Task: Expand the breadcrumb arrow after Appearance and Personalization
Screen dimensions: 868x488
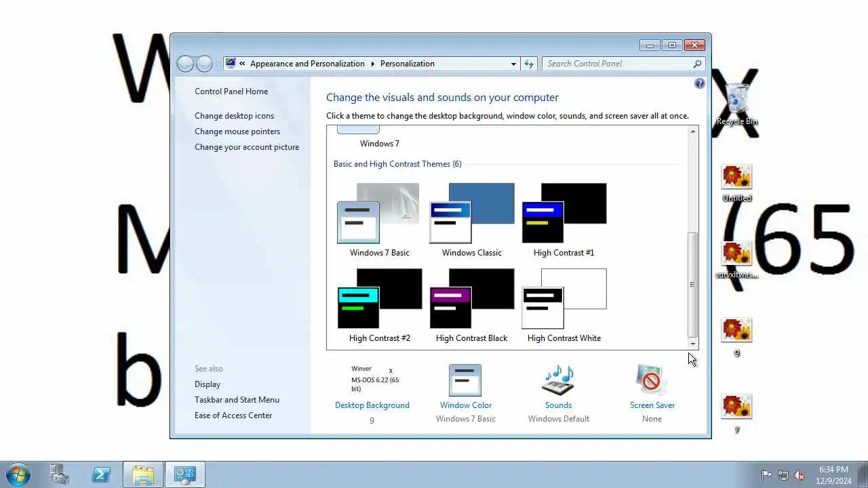Action: (372, 64)
